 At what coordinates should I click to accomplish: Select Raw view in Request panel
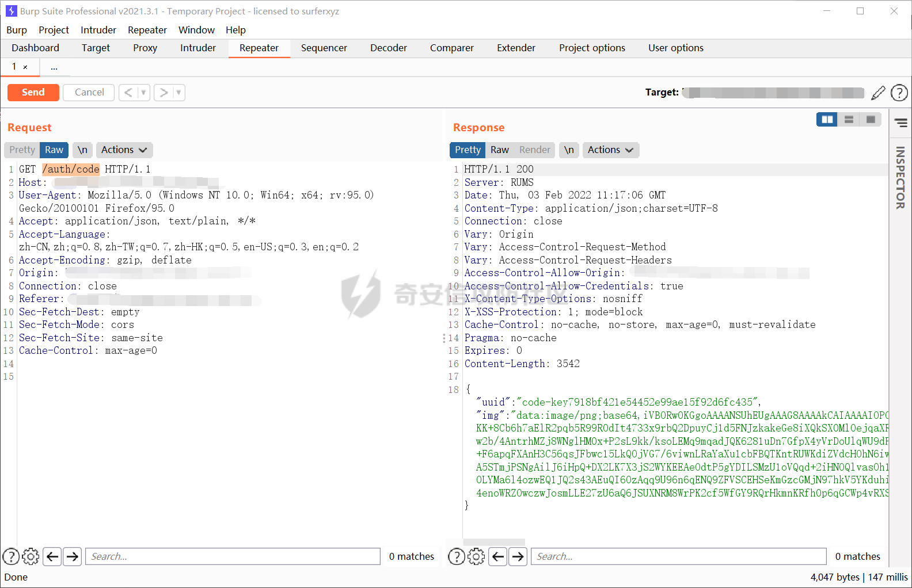pyautogui.click(x=54, y=150)
